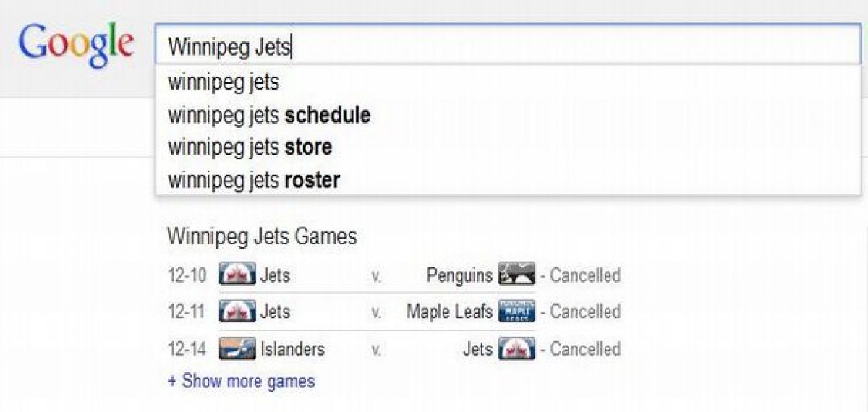
Task: Click the Winnipeg Jets Games heading
Action: (x=262, y=236)
